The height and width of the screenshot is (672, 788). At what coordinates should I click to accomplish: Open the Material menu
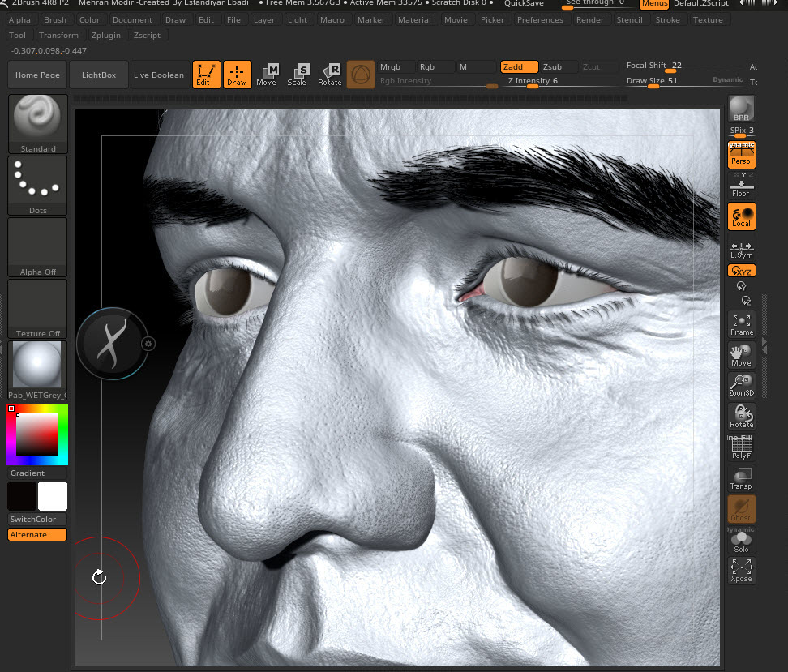point(414,20)
